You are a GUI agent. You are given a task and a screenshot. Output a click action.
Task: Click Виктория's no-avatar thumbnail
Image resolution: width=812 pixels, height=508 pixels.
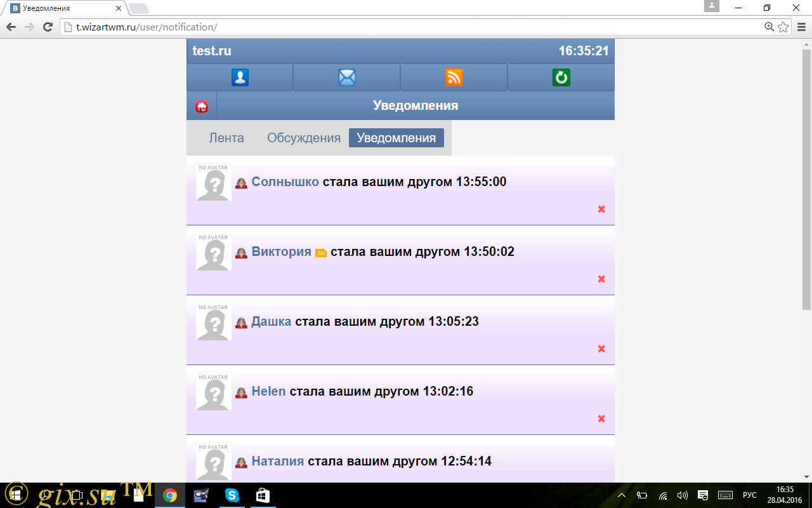pyautogui.click(x=213, y=252)
